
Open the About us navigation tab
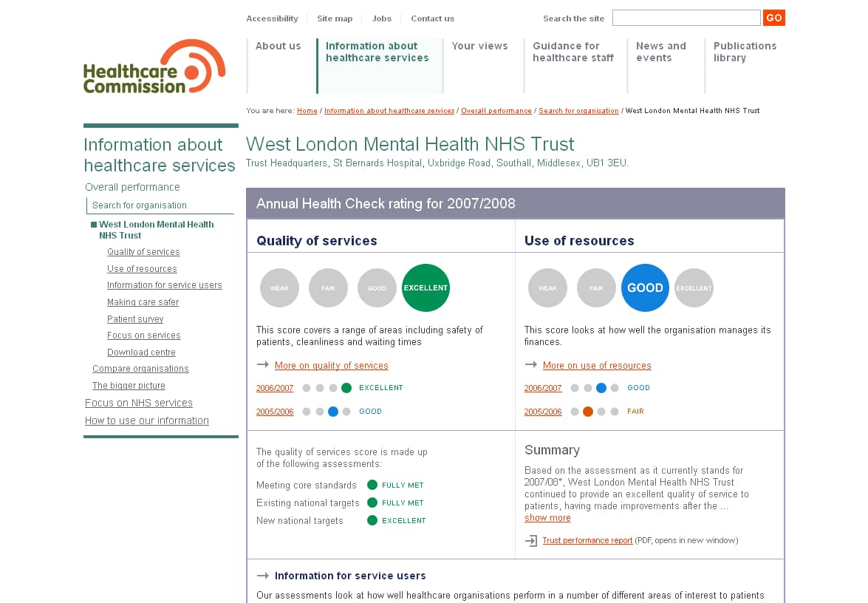[278, 46]
